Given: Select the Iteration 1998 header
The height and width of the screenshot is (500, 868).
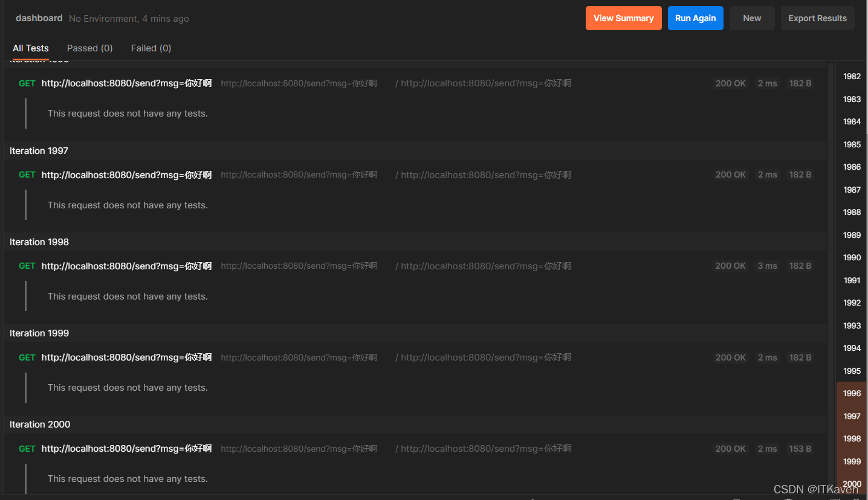Looking at the screenshot, I should pos(39,242).
